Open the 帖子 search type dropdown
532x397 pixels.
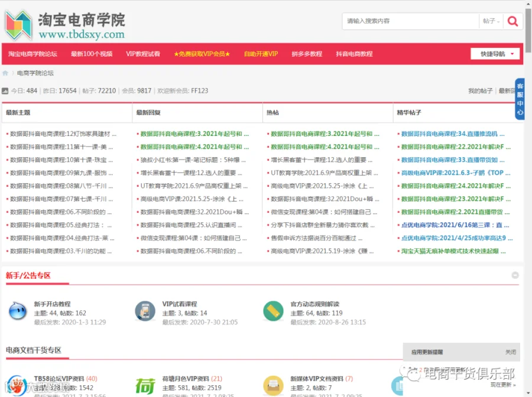click(491, 21)
